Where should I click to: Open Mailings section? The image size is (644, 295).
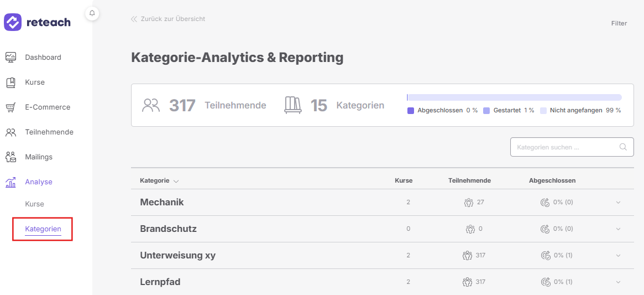click(x=39, y=157)
